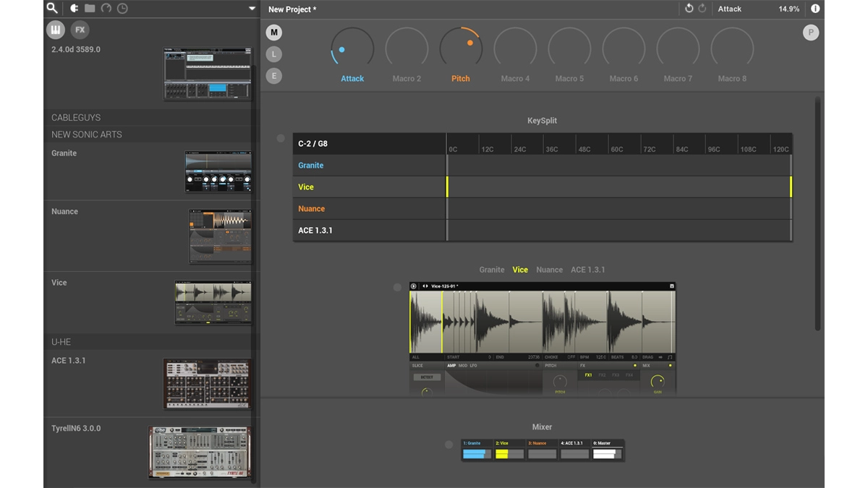
Task: Toggle the KeySplit module enable dot
Action: [281, 138]
